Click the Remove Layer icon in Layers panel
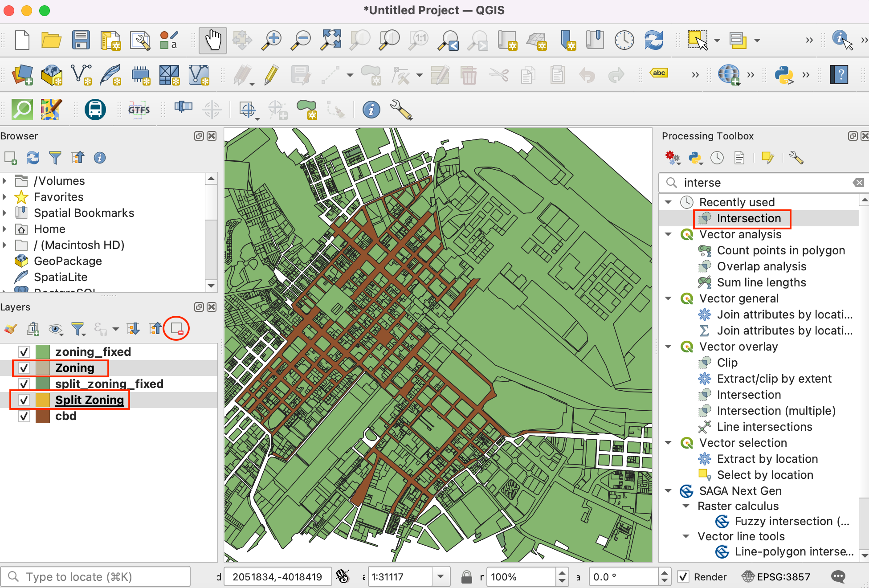The height and width of the screenshot is (588, 869). click(176, 329)
